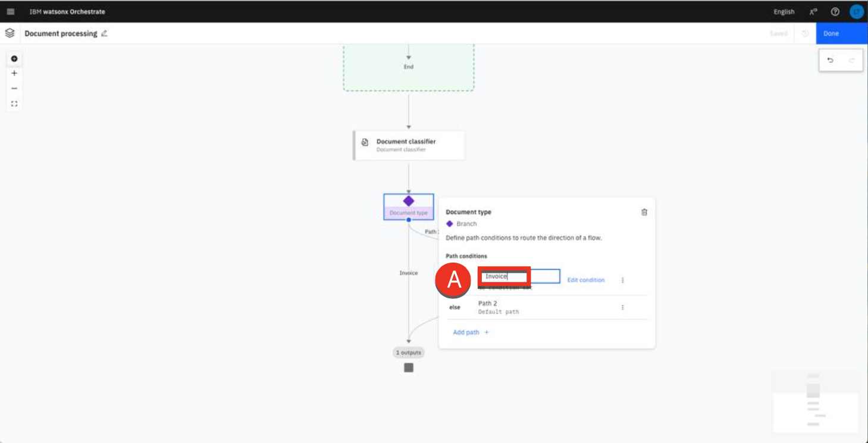This screenshot has height=443, width=868.
Task: Open the help menu
Action: [835, 12]
